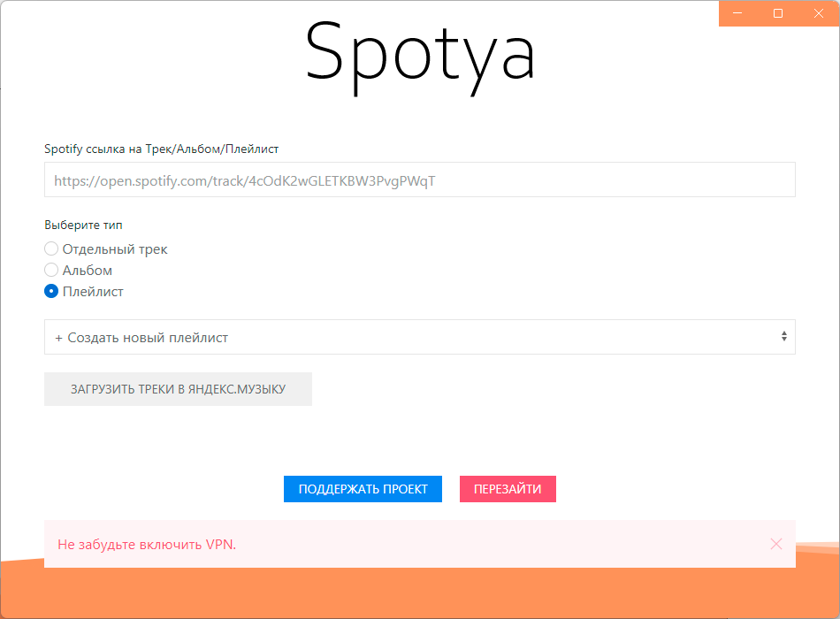Maximize the Spotya window
Image resolution: width=840 pixels, height=619 pixels.
click(x=778, y=13)
